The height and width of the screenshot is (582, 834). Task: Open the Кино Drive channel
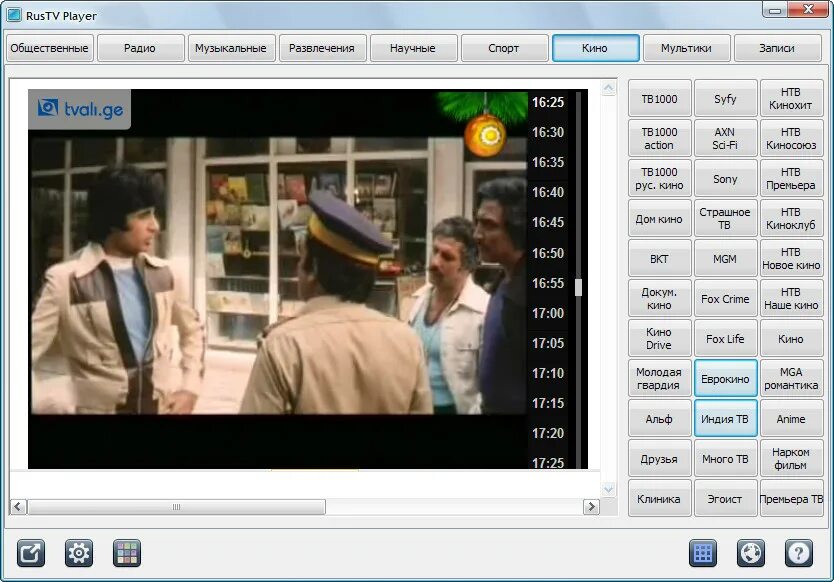tap(660, 338)
